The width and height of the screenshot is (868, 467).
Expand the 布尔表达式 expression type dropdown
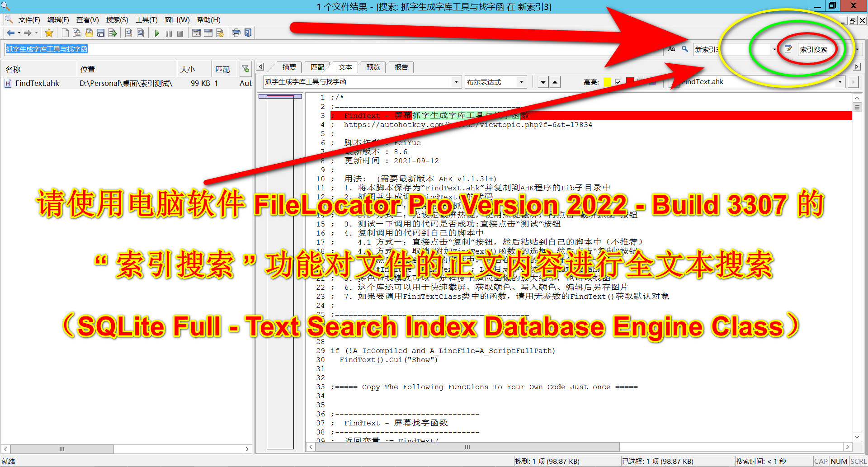pyautogui.click(x=521, y=82)
